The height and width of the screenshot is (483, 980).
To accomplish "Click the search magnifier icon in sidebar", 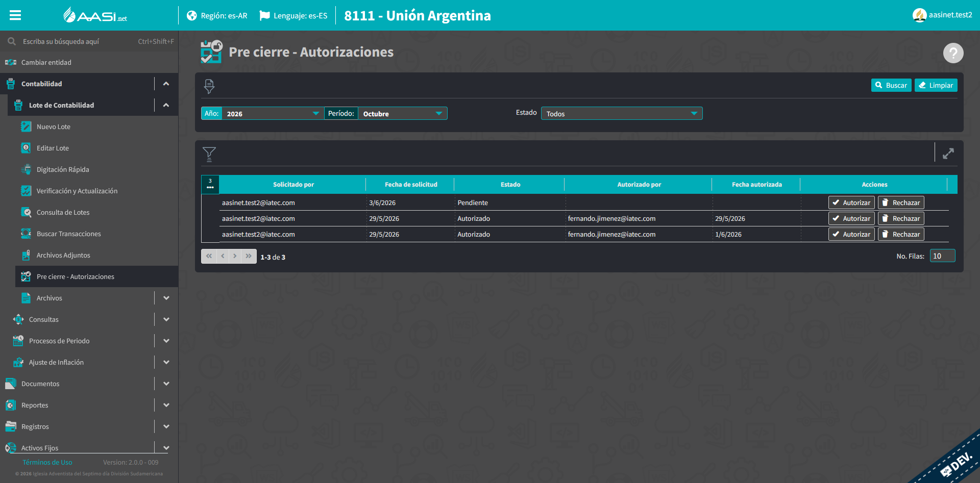I will pyautogui.click(x=11, y=41).
